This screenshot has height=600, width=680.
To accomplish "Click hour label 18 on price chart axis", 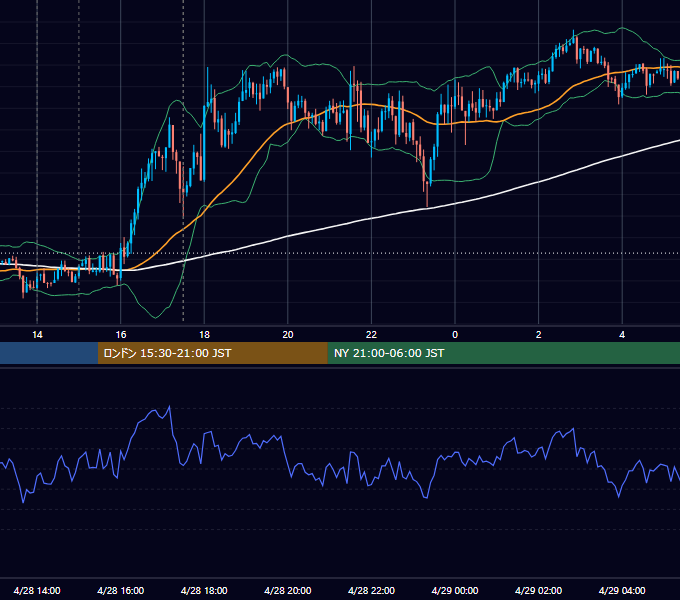I will point(204,334).
